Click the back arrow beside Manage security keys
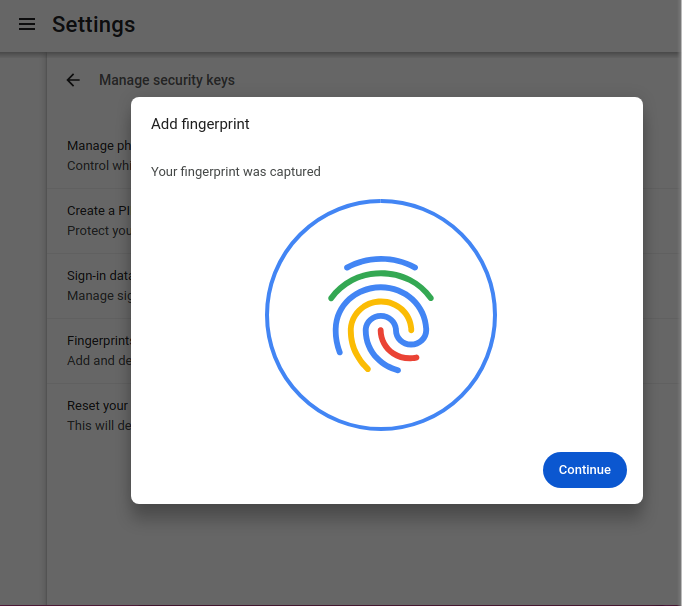The image size is (682, 606). [x=73, y=80]
